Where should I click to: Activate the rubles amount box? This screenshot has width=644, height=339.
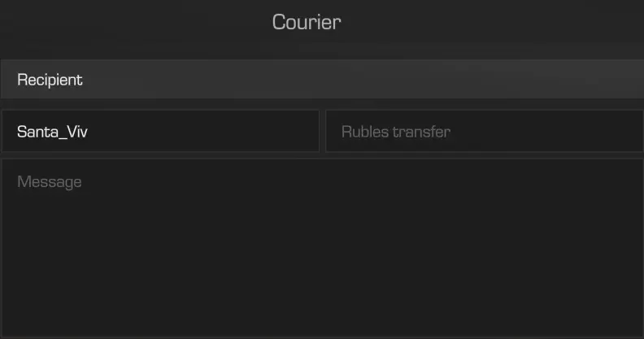(485, 132)
